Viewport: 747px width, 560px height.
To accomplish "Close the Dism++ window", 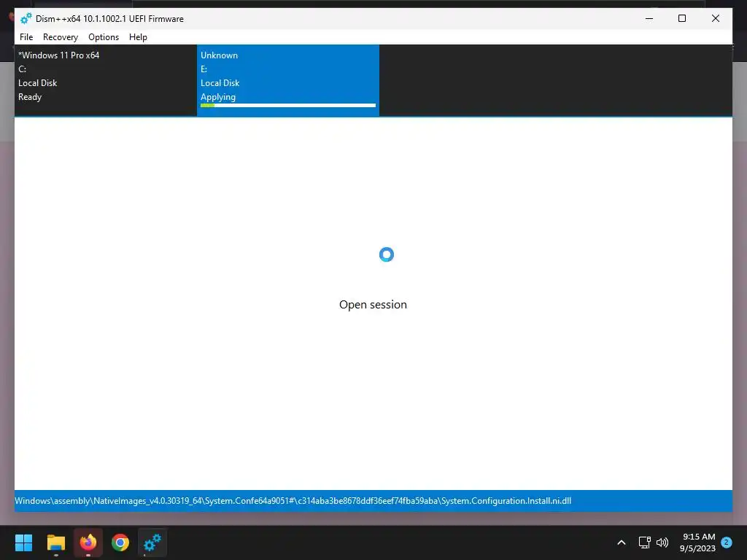I will (x=716, y=18).
